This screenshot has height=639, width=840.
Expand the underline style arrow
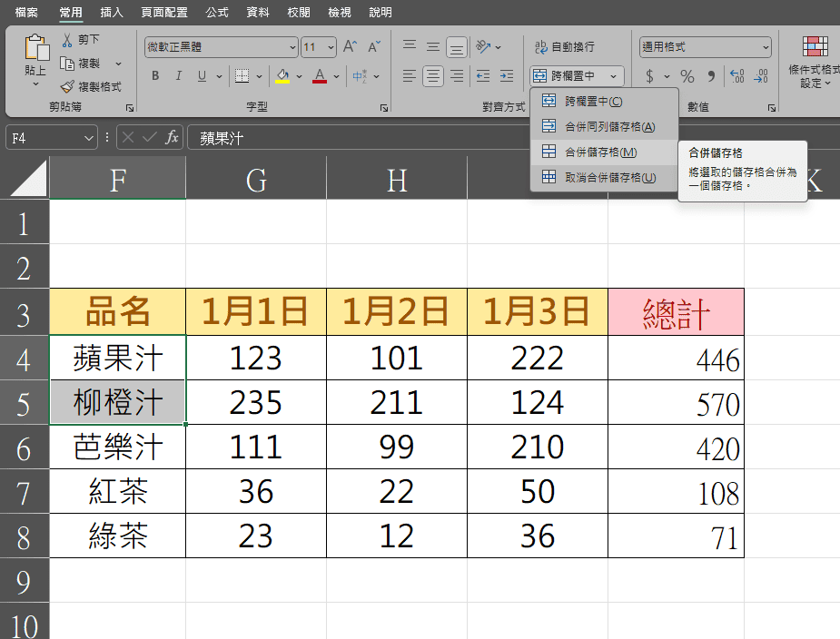coord(219,76)
